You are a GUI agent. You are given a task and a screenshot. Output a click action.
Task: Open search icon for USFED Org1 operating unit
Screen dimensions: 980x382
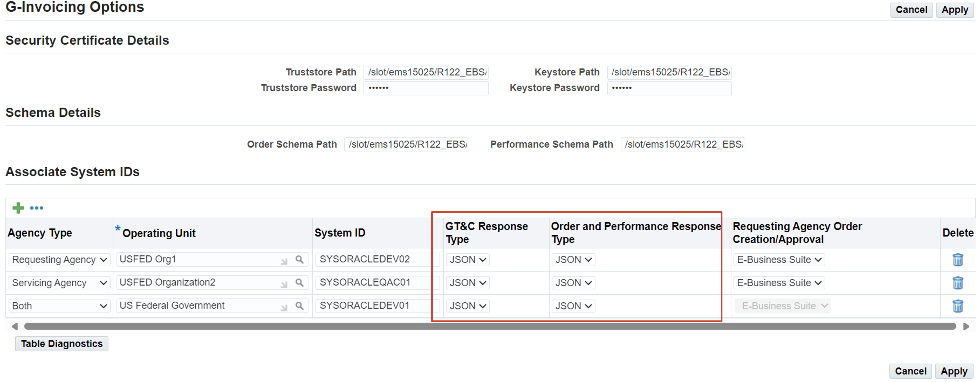pyautogui.click(x=299, y=259)
